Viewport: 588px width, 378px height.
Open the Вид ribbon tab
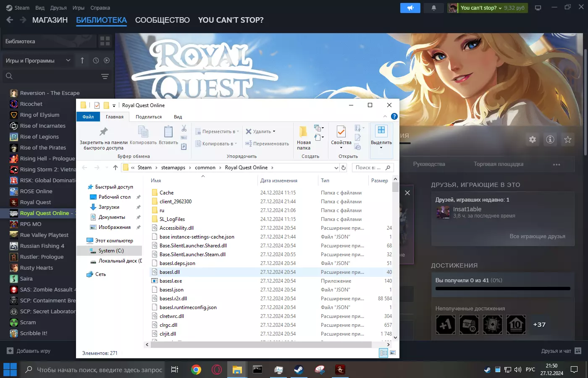[178, 117]
